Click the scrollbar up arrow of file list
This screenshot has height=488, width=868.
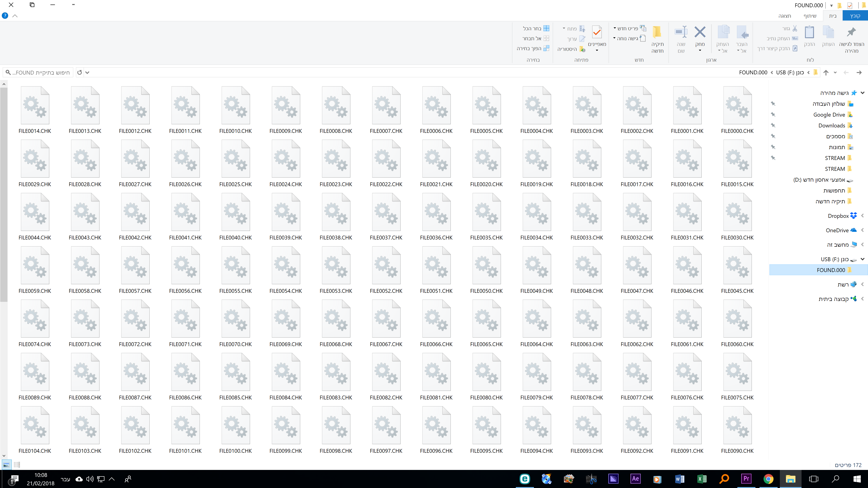4,84
